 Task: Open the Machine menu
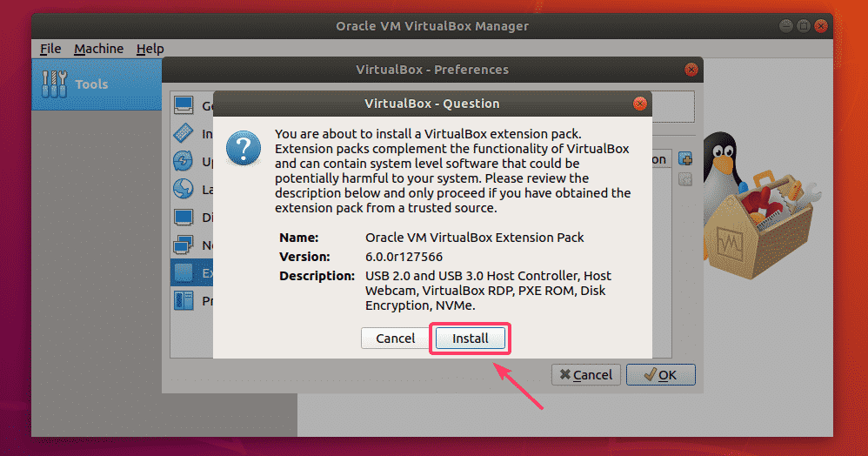[x=98, y=49]
